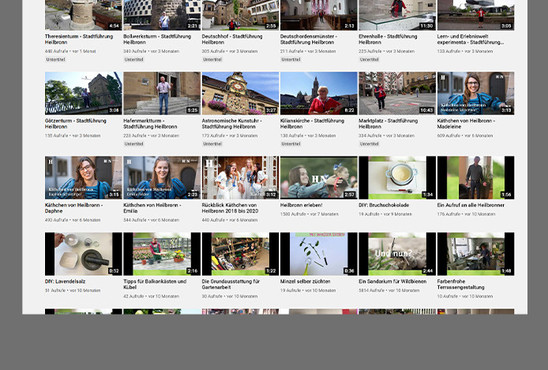
Task: Click the 'DIY: Bruchschokolade' title
Action: coord(384,205)
